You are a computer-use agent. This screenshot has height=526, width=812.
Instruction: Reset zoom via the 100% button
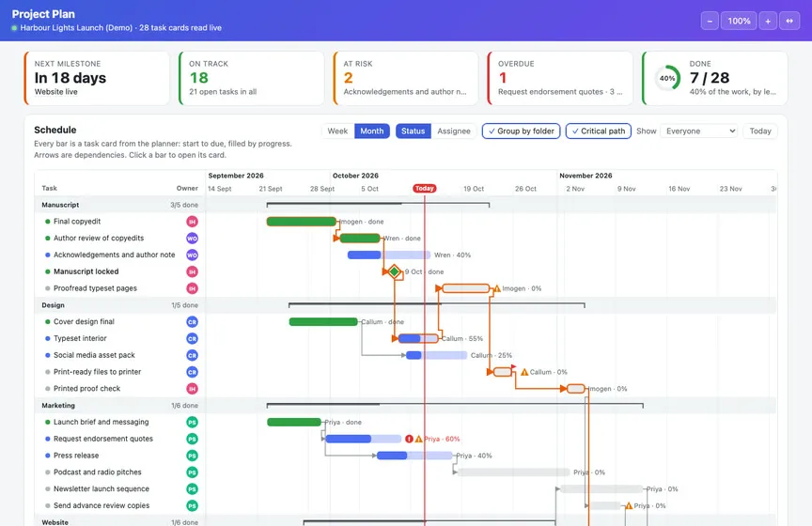[739, 21]
